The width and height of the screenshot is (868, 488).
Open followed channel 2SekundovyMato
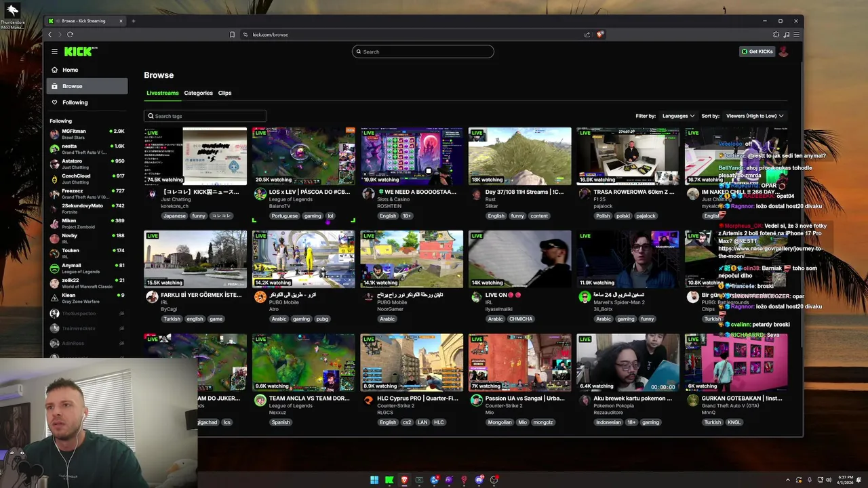click(x=87, y=208)
